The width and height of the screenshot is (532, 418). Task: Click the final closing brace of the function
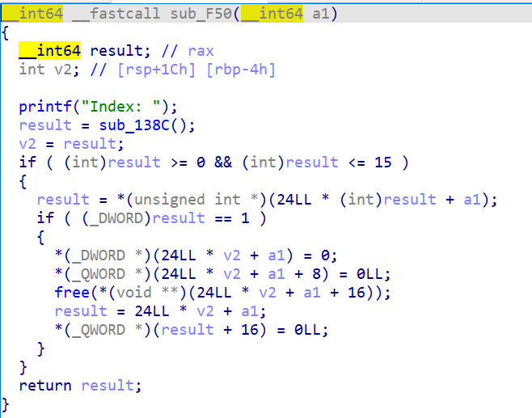point(6,403)
